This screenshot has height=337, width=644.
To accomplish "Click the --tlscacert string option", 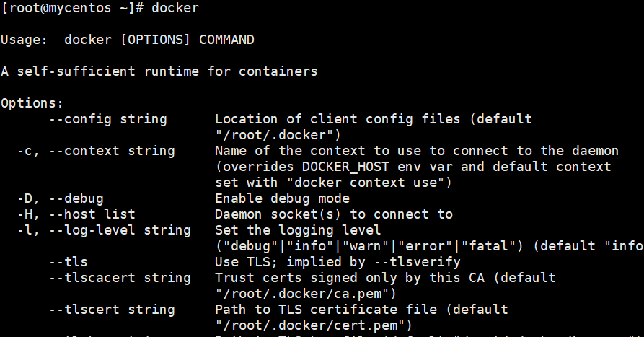I will pos(120,278).
